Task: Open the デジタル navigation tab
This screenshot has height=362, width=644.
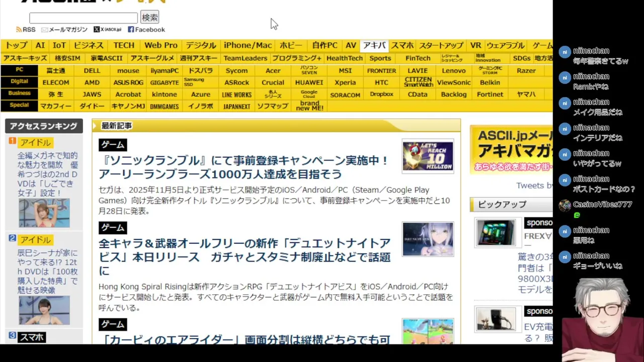Action: click(x=201, y=45)
